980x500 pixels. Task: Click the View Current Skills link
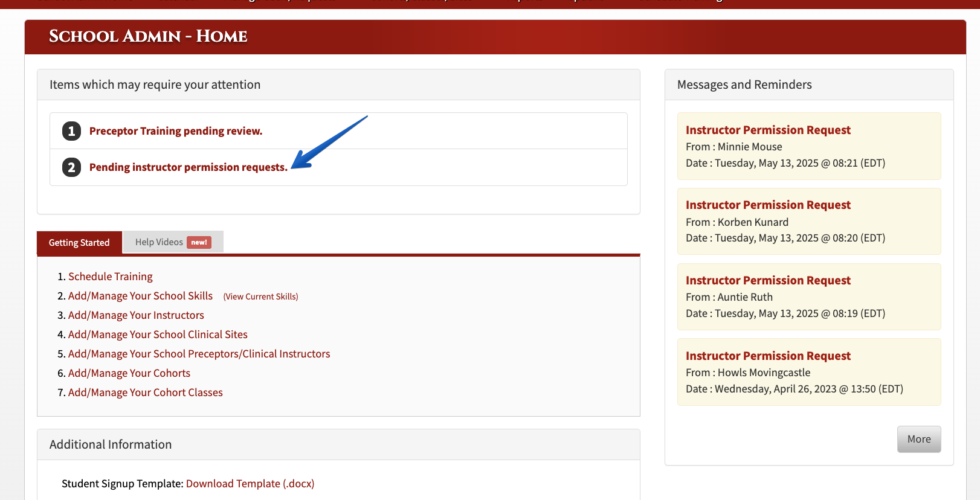click(x=260, y=296)
